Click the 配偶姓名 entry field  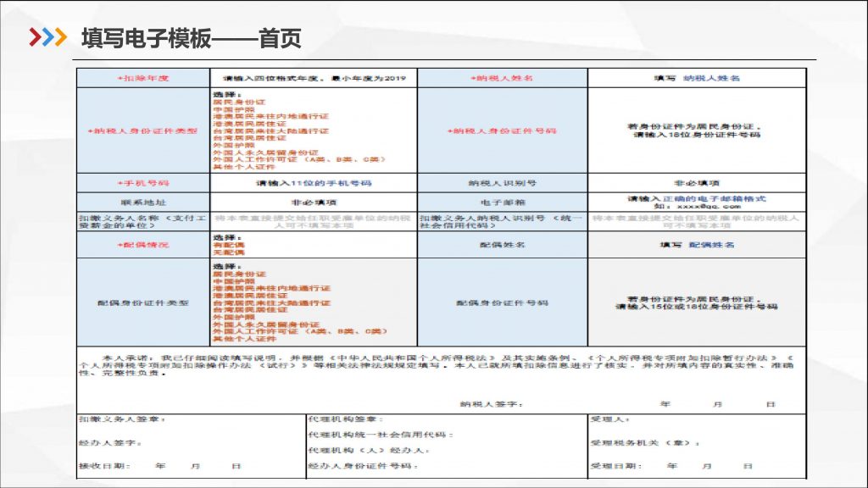tap(696, 244)
